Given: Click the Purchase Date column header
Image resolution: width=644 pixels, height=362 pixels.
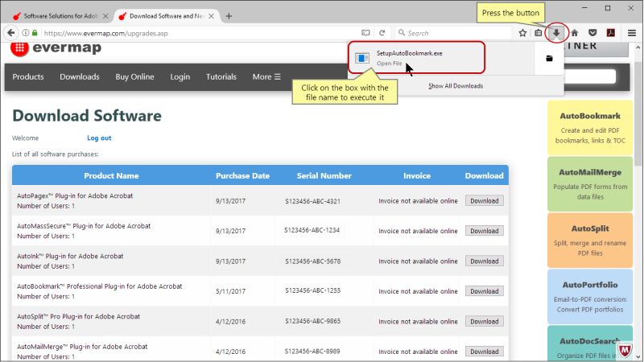Looking at the screenshot, I should (243, 175).
